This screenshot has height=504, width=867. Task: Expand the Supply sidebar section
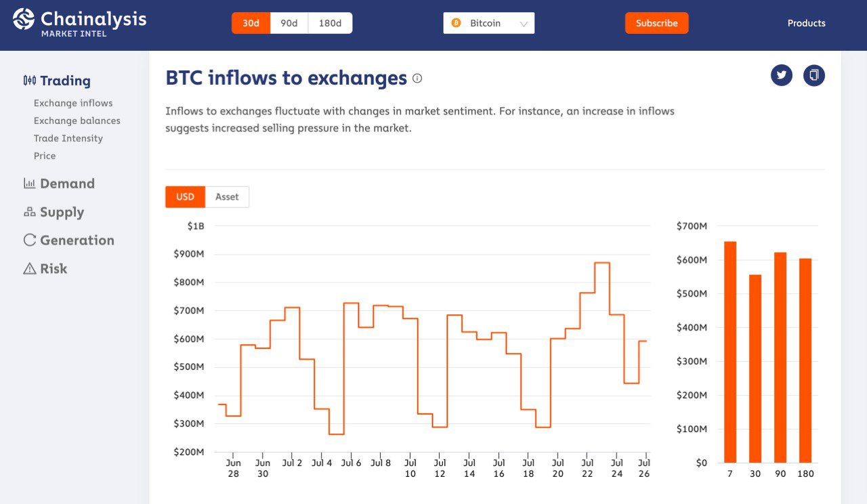62,212
